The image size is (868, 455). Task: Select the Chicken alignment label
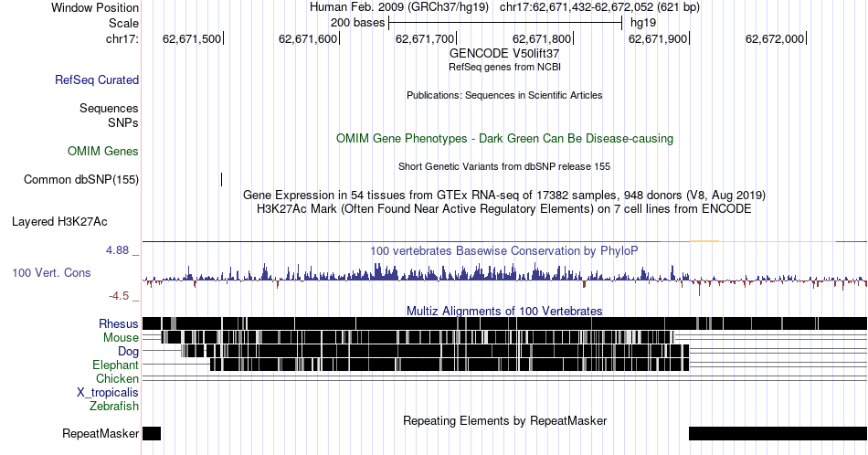pos(117,378)
